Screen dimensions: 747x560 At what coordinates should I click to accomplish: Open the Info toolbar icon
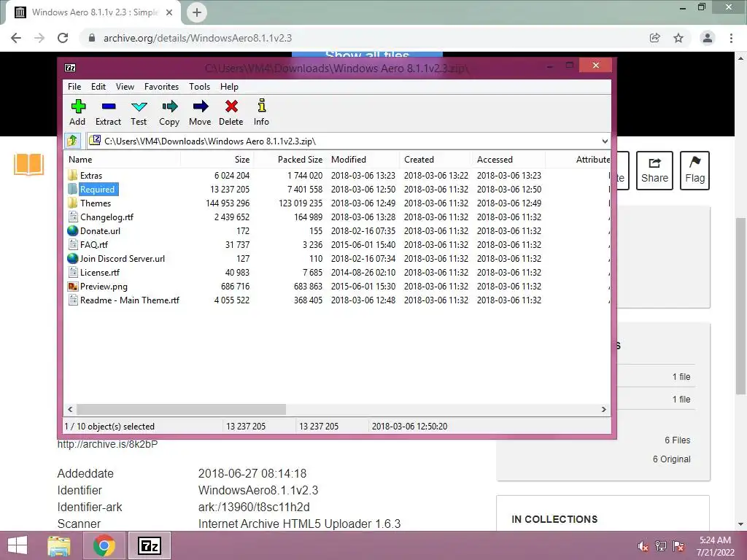coord(262,106)
